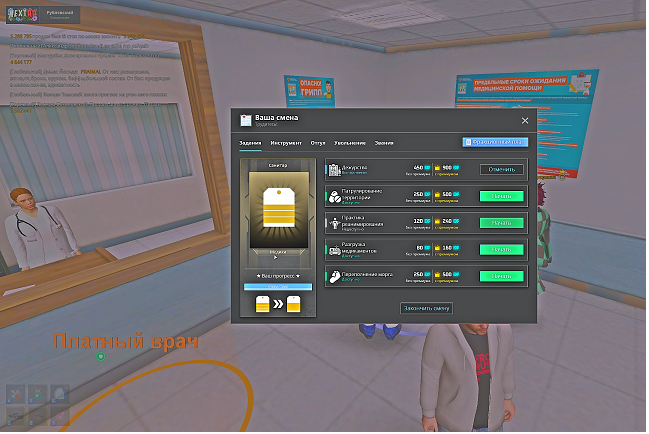Click the PRAIMAL chat message
The image size is (649, 434).
[x=90, y=79]
